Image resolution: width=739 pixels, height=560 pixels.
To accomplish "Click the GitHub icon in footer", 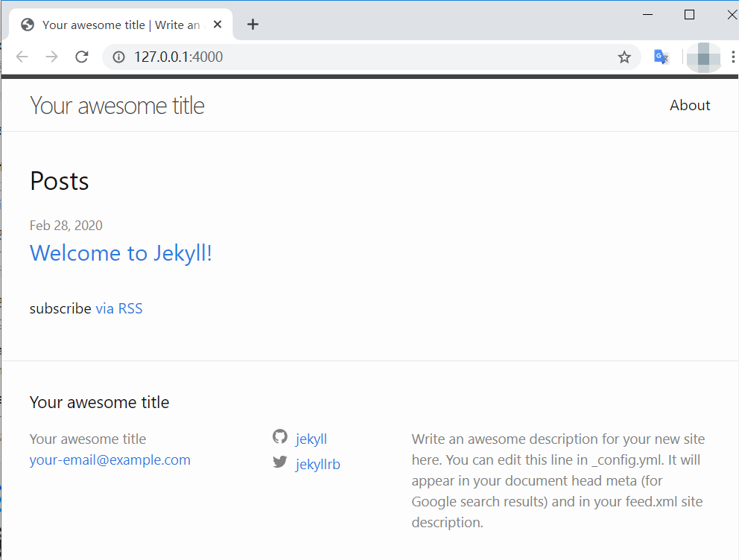I will coord(280,437).
